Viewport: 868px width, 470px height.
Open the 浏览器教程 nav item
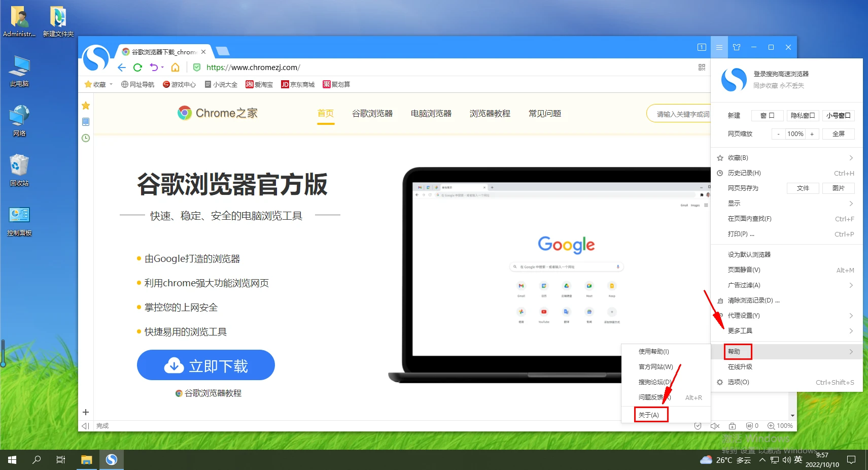click(x=490, y=113)
